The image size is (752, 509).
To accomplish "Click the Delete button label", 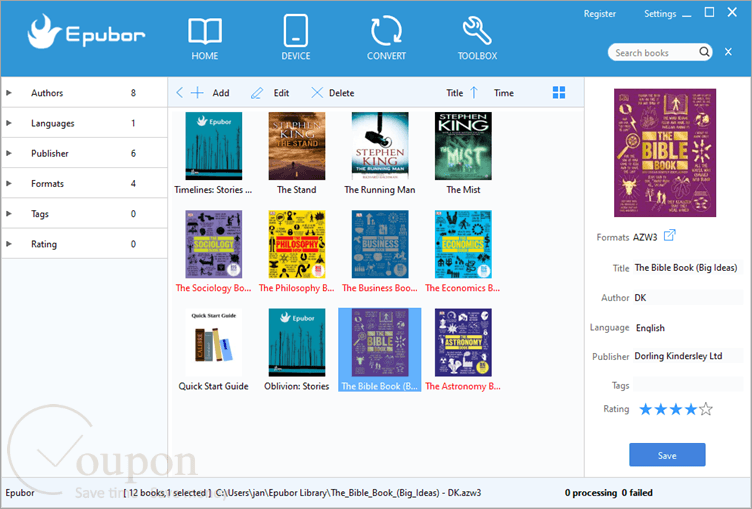I will (341, 93).
